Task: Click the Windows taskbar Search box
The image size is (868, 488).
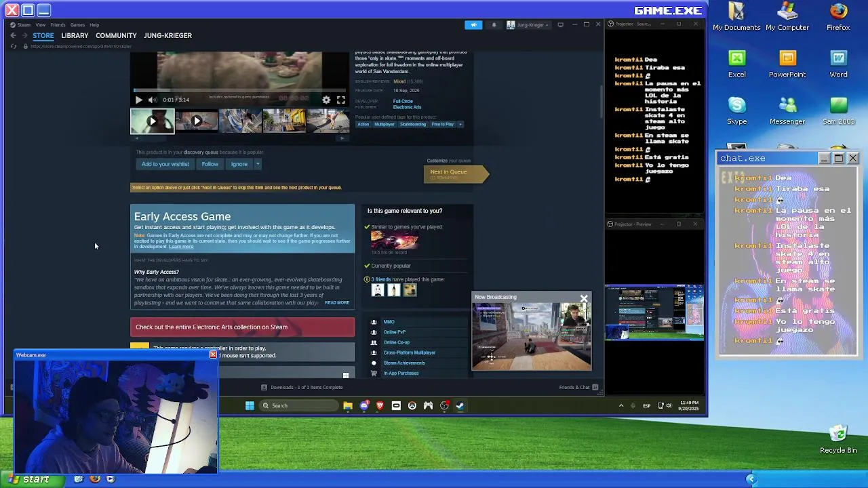Action: (298, 406)
